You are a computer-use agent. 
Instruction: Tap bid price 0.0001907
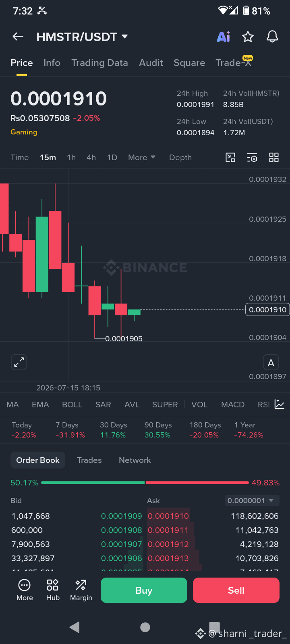(122, 544)
